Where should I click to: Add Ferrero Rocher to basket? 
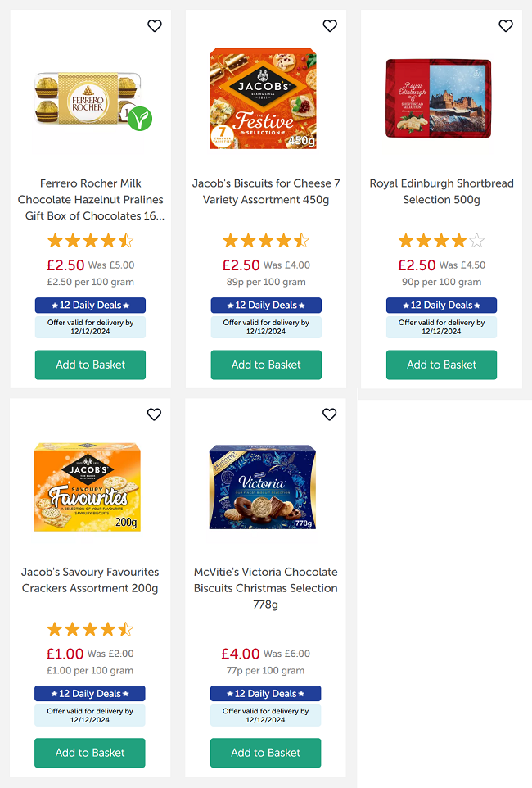[x=90, y=365]
